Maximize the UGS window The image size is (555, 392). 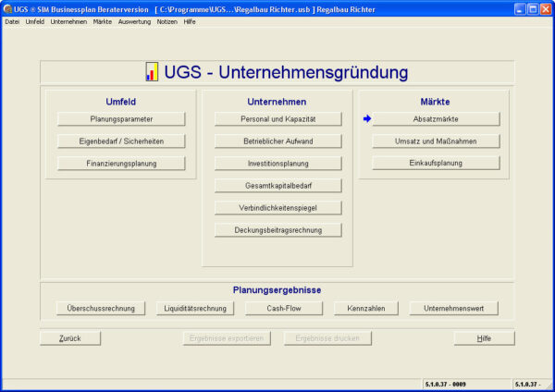tap(533, 9)
